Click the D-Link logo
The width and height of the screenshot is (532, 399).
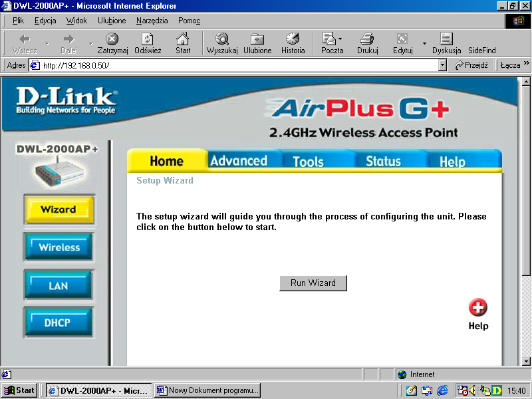[x=66, y=100]
